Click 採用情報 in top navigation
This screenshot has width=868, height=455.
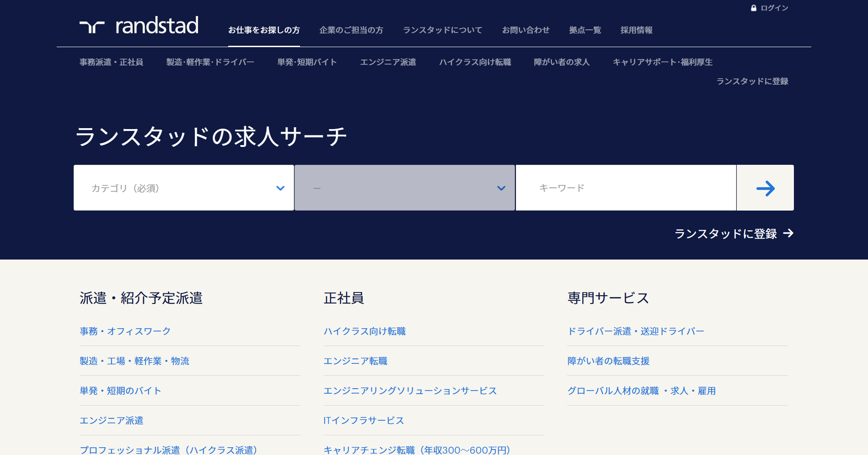coord(636,30)
